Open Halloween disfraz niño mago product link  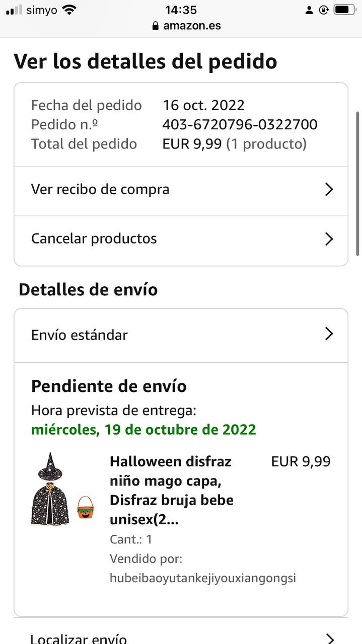pos(171,490)
